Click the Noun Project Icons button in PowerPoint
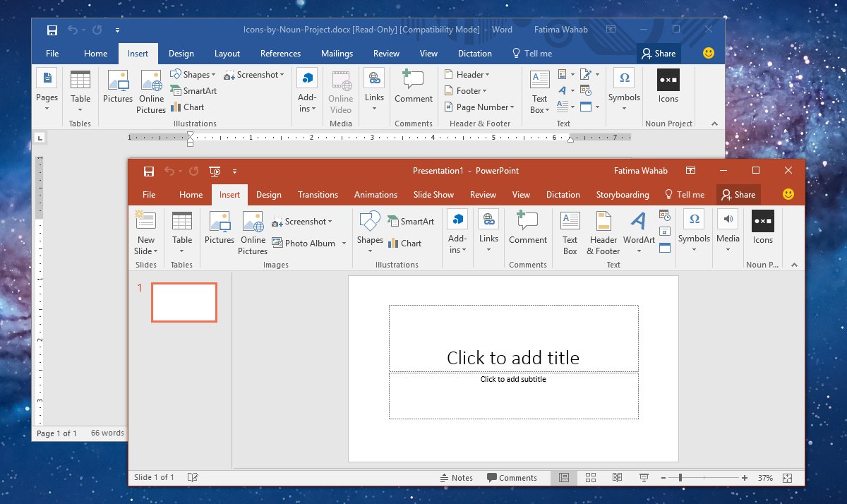 [x=762, y=227]
